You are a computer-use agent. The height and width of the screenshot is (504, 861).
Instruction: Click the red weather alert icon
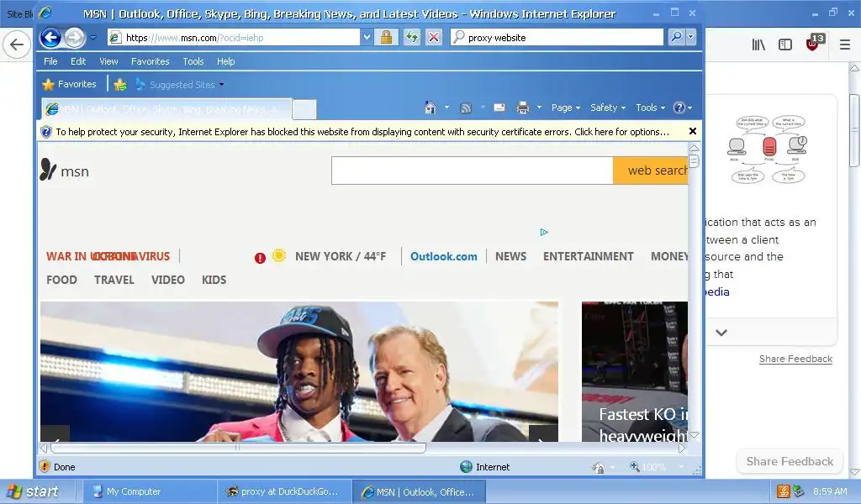click(261, 258)
